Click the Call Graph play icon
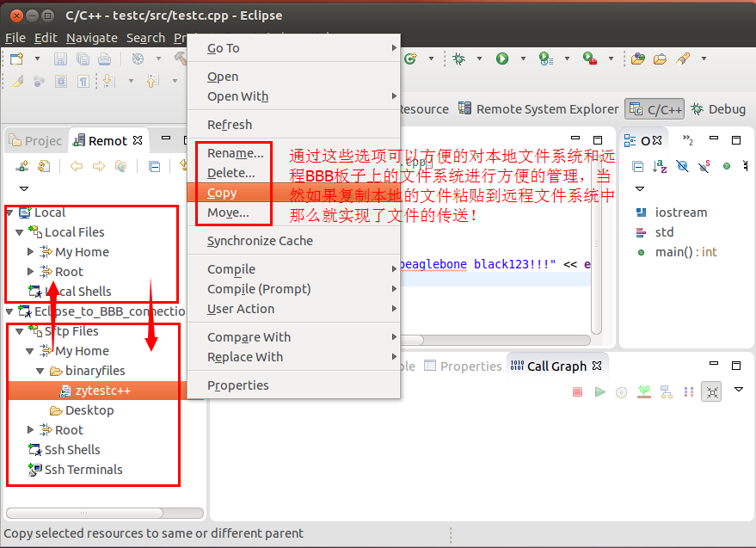Screen dimensions: 756x548 [x=599, y=392]
